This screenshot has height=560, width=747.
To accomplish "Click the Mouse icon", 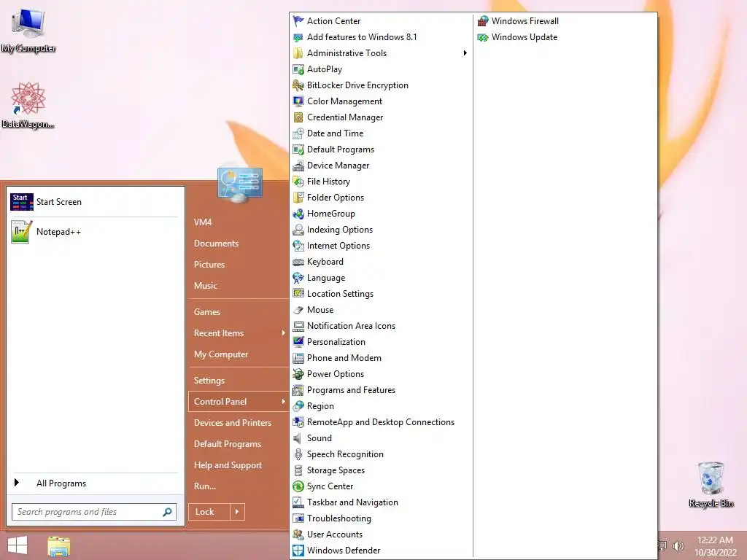I will [x=298, y=310].
